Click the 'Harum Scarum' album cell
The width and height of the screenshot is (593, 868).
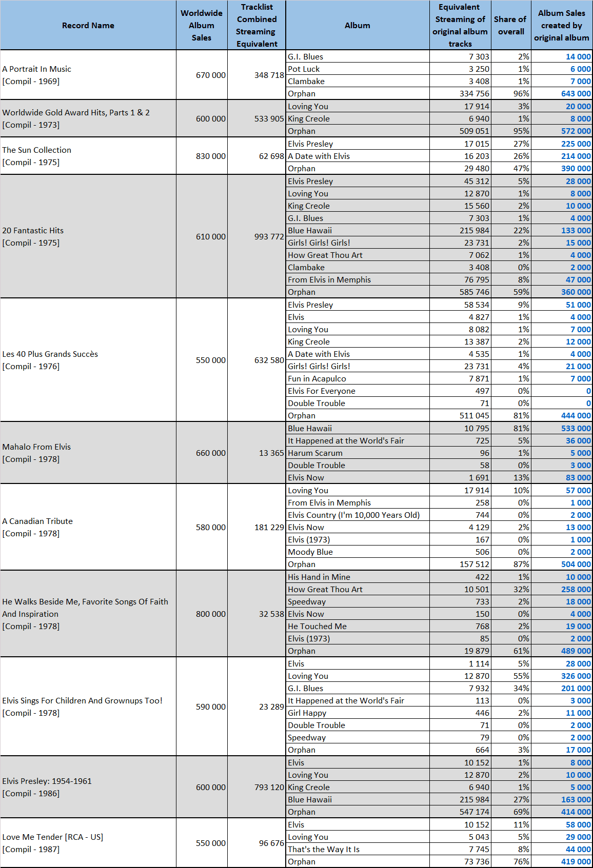(358, 453)
